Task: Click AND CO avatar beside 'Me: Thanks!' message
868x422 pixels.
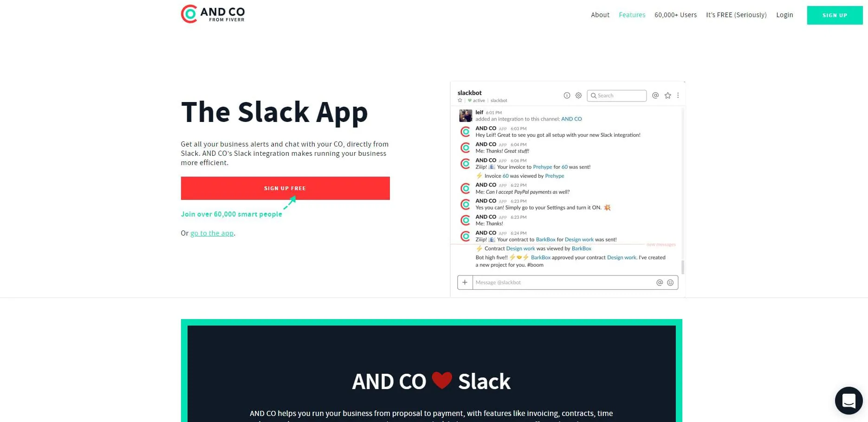Action: click(465, 220)
